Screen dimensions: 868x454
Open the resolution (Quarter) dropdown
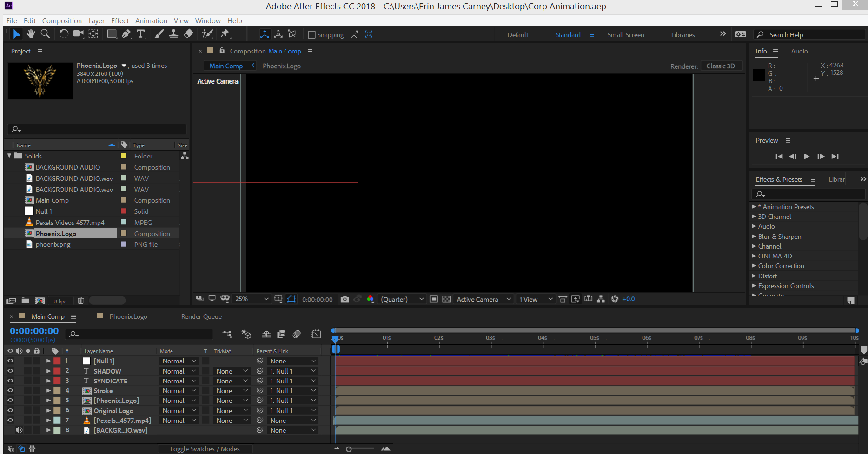click(x=402, y=299)
